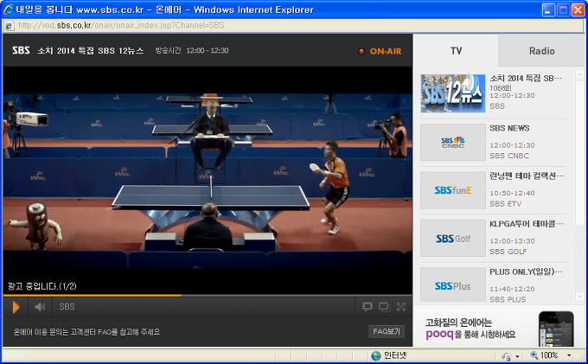Click the FAQ보기 button
This screenshot has height=364, width=588.
tap(387, 331)
